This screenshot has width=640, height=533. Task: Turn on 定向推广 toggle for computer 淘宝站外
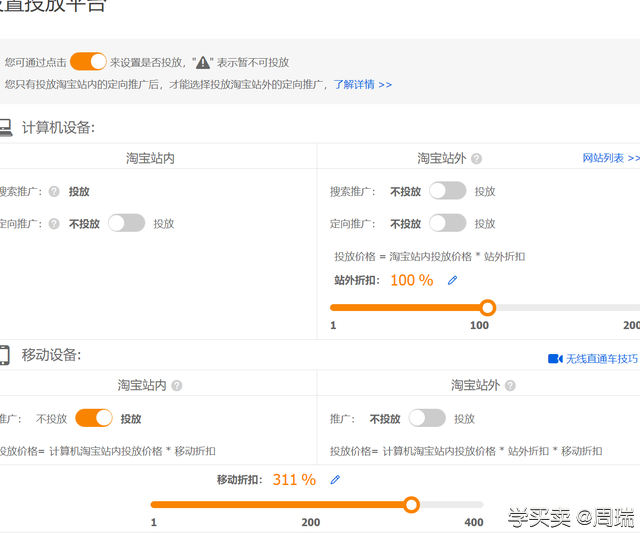click(x=447, y=223)
